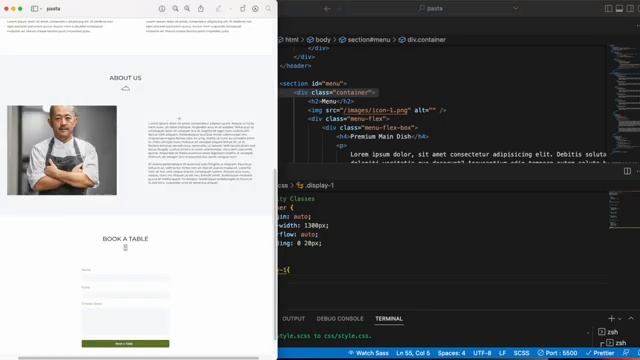
Task: Click the div.container breadcrumb
Action: point(422,40)
